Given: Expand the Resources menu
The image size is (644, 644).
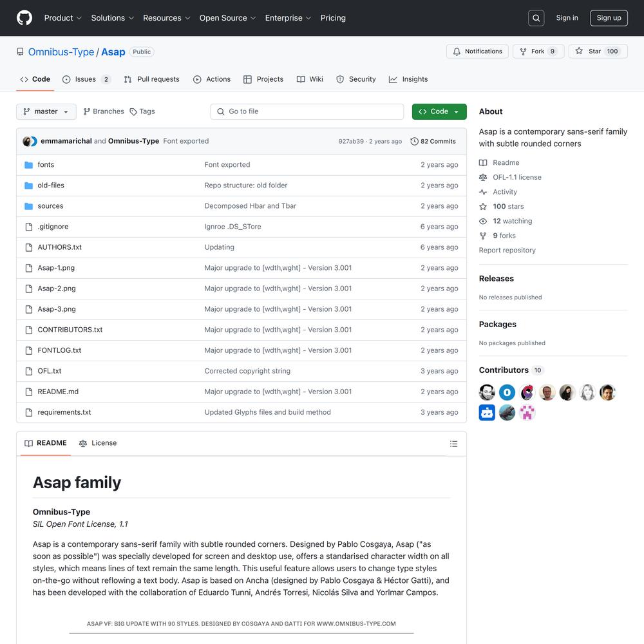Looking at the screenshot, I should point(166,18).
